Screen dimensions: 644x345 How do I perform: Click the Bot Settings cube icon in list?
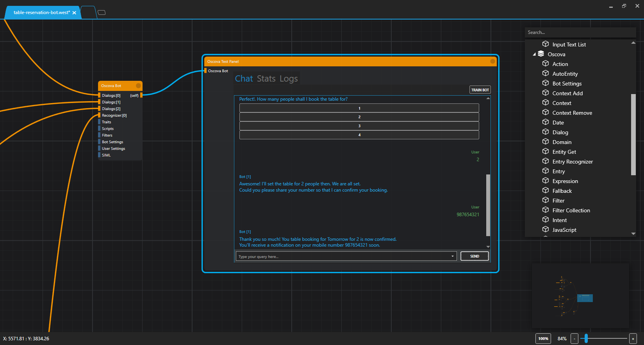pyautogui.click(x=546, y=83)
